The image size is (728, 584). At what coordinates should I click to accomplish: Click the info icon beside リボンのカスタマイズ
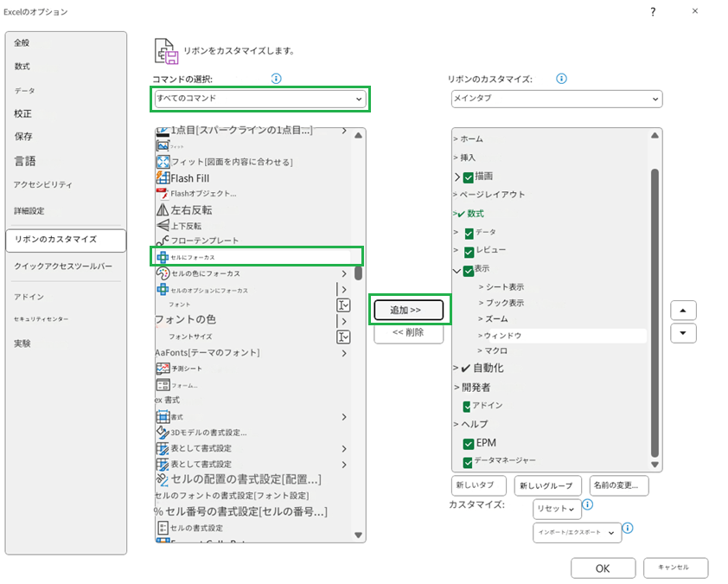[561, 79]
